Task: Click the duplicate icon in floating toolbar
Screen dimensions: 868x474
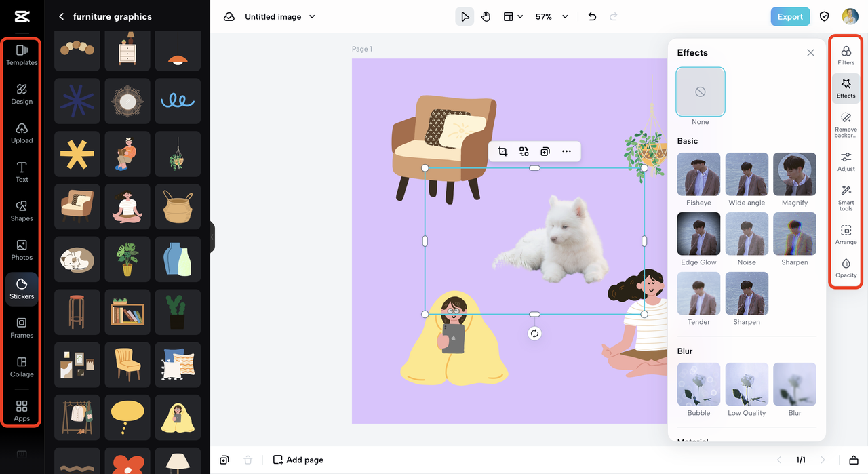Action: tap(545, 151)
